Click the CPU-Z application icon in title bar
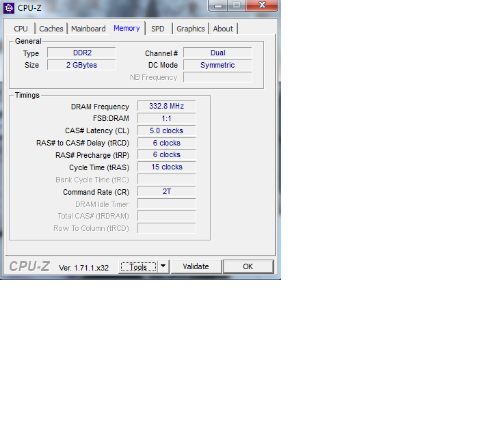Image resolution: width=504 pixels, height=442 pixels. coord(9,8)
